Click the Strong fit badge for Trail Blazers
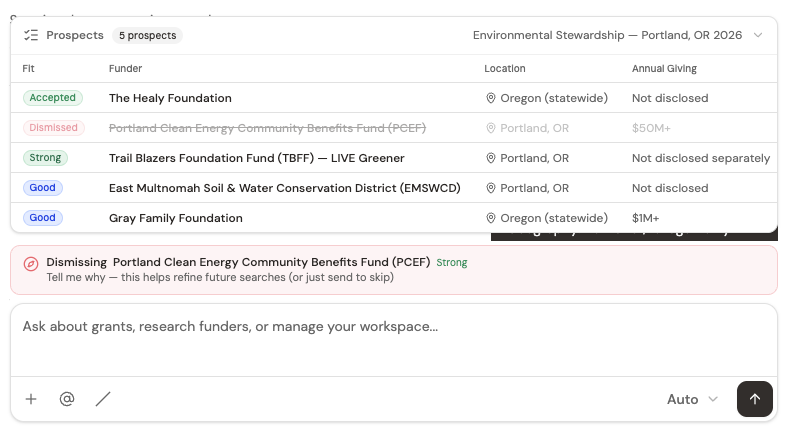791x435 pixels. coord(45,158)
